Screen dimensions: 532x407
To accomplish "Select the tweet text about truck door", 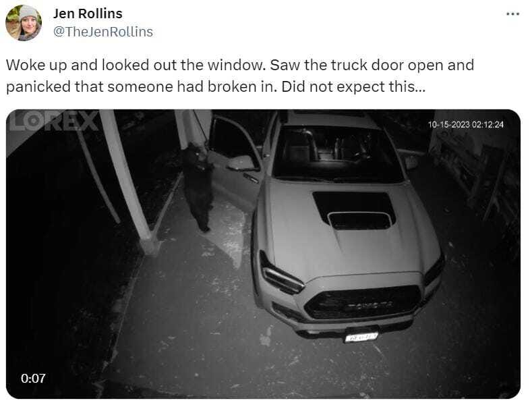I will (239, 76).
